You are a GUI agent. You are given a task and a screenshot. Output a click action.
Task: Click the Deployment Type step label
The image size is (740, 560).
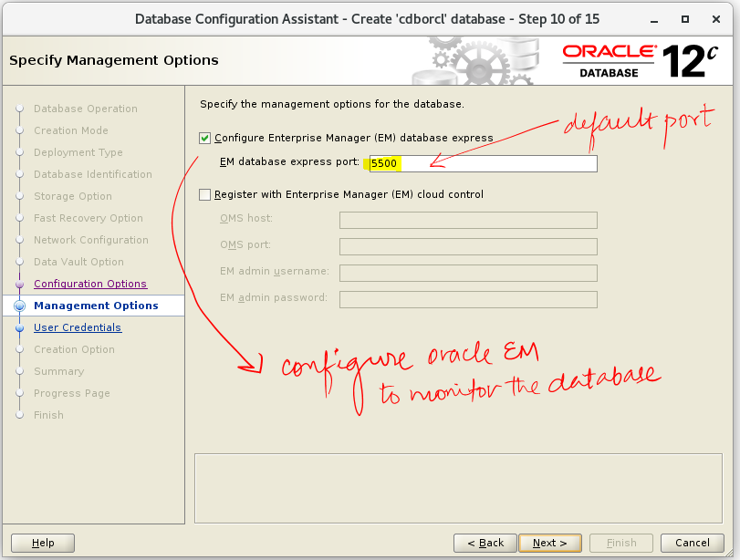[x=78, y=152]
